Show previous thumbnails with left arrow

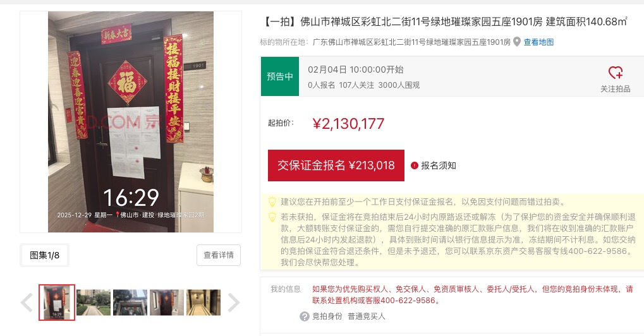27,303
